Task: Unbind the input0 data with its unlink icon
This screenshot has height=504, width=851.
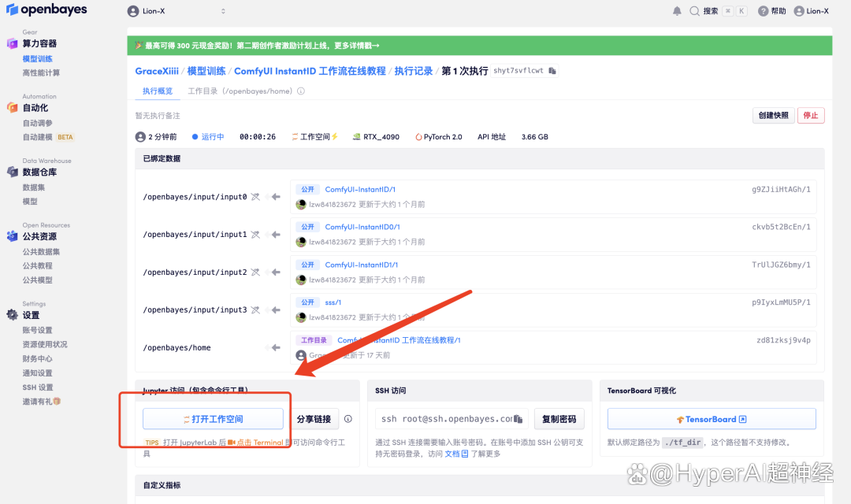Action: 255,196
